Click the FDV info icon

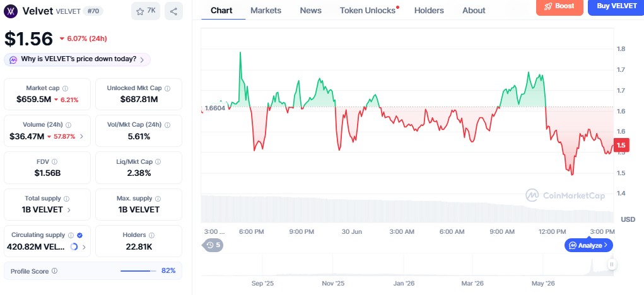coord(55,161)
